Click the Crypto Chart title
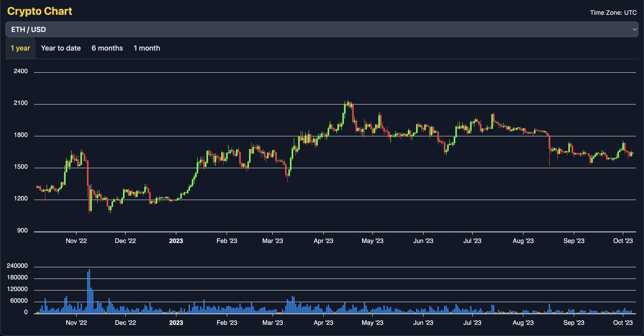The image size is (644, 336). pyautogui.click(x=40, y=11)
